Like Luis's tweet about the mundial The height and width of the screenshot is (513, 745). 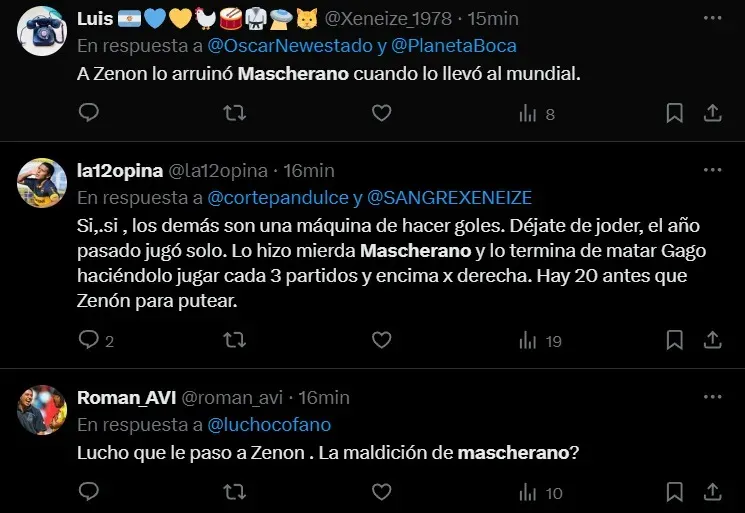381,114
